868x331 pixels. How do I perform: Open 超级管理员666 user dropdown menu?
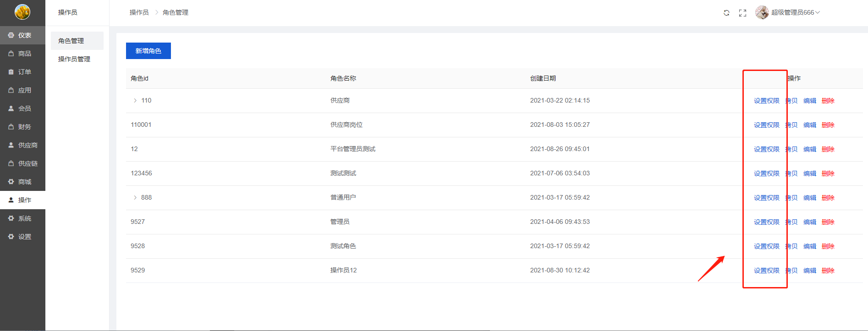[795, 12]
